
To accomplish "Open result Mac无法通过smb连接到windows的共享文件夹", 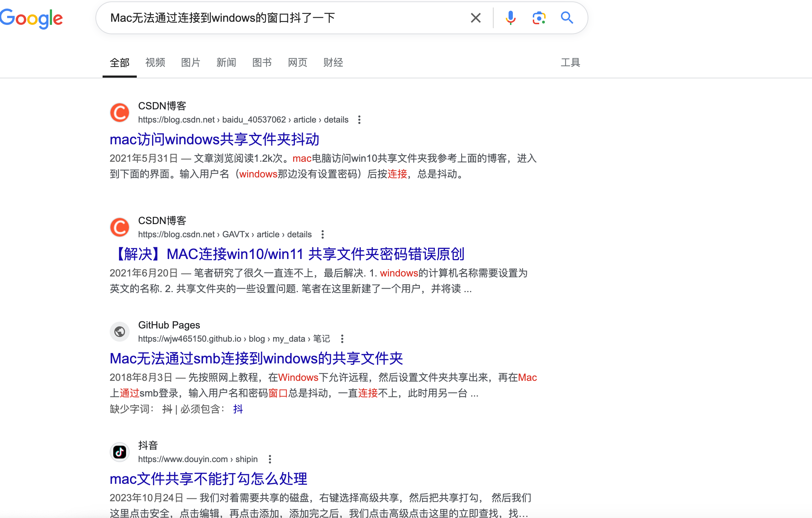I will tap(256, 358).
